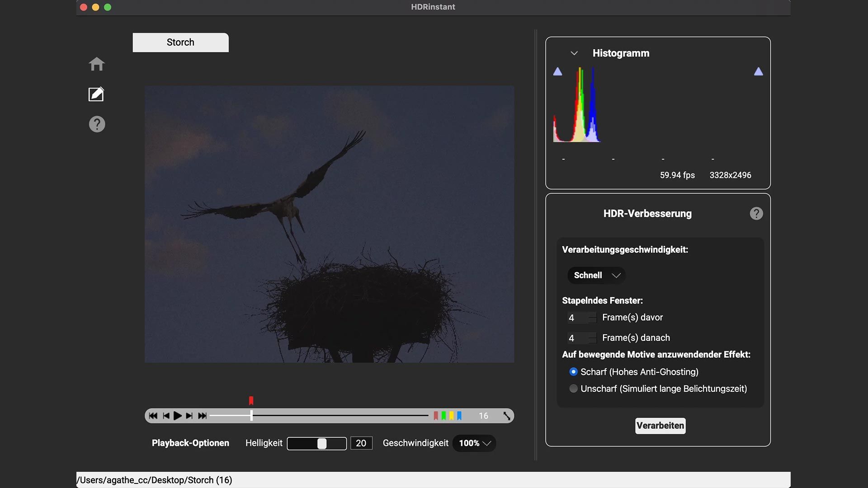Collapse the Histogramm panel
The height and width of the screenshot is (488, 868).
[x=574, y=53]
